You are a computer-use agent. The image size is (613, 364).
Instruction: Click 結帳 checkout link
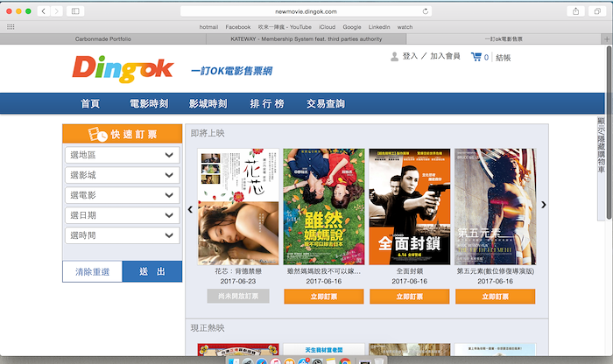pyautogui.click(x=504, y=58)
